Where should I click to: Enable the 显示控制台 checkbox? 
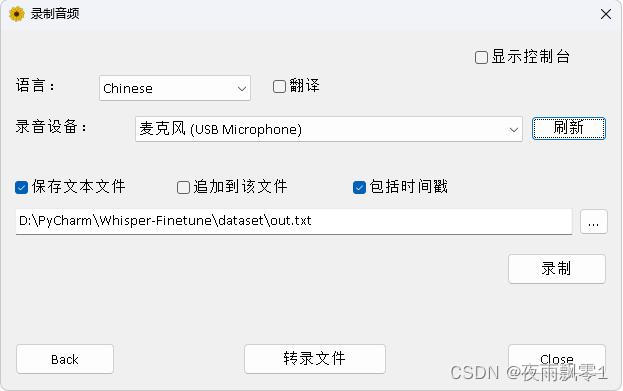[481, 57]
